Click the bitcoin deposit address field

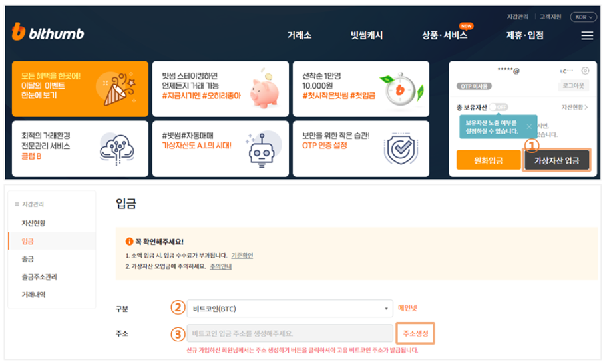(x=290, y=333)
